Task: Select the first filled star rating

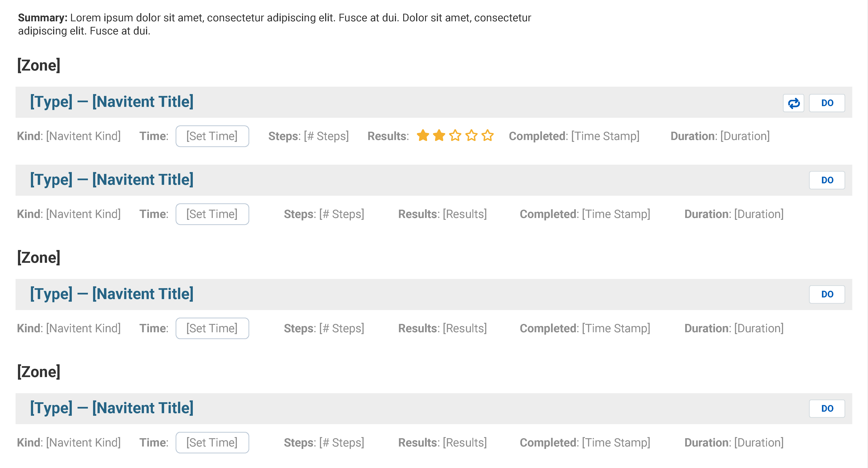Action: point(423,136)
